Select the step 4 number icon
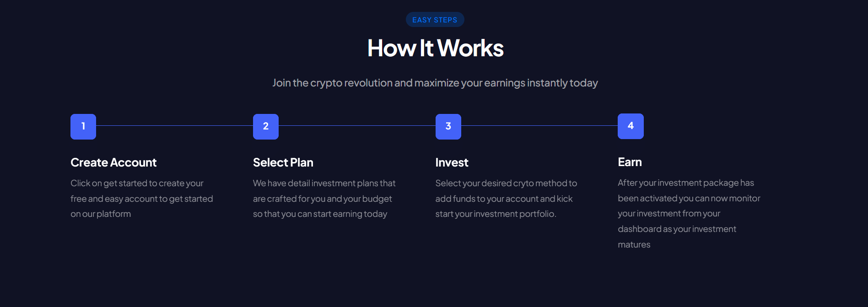Image resolution: width=868 pixels, height=307 pixels. [631, 126]
